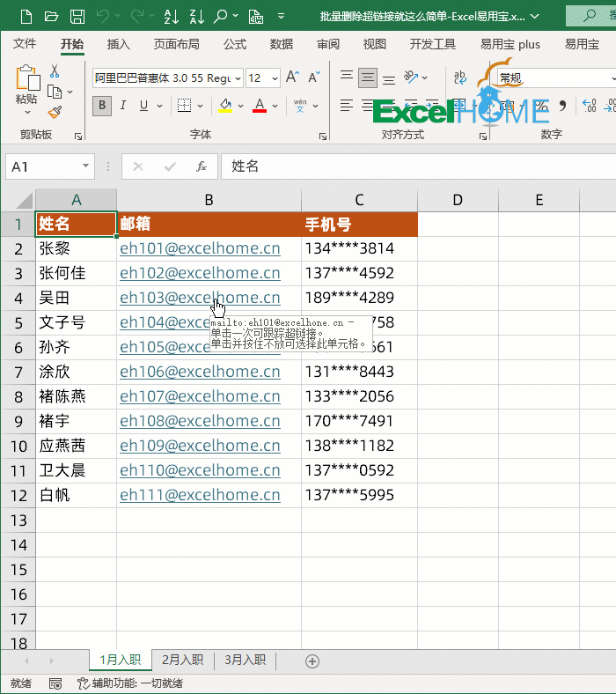Viewport: 616px width, 694px height.
Task: Switch to the 3月入职 sheet
Action: [x=245, y=660]
